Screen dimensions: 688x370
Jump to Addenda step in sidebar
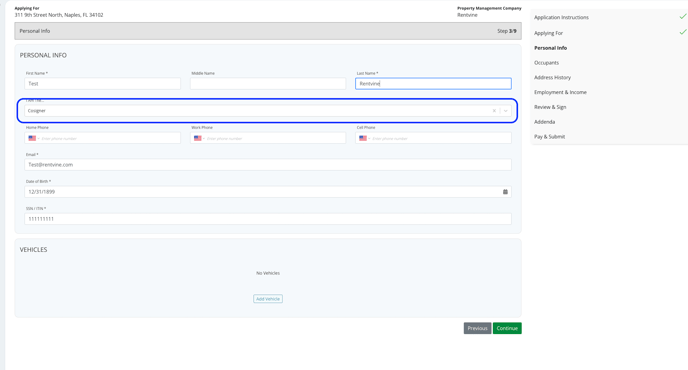tap(545, 122)
